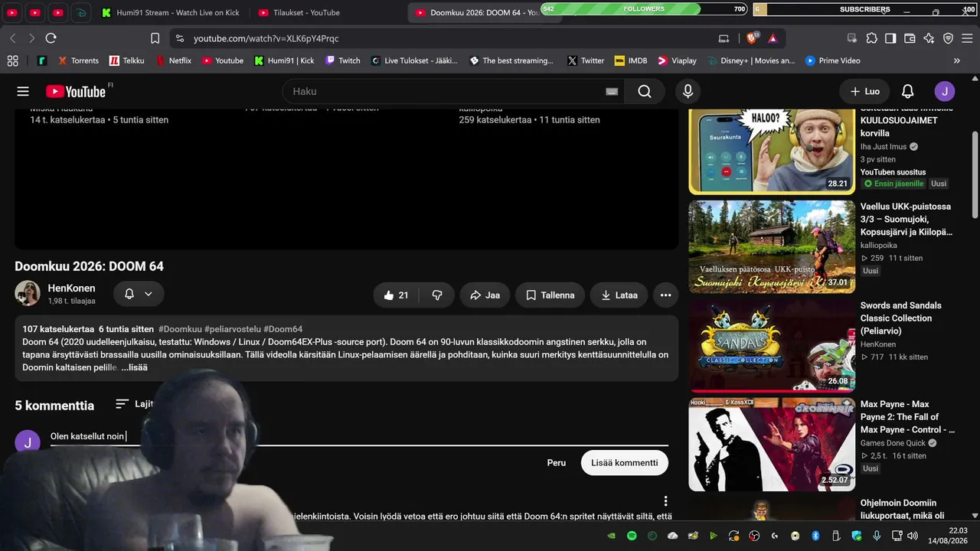The height and width of the screenshot is (551, 980).
Task: Bookmark this page in the address bar
Action: (x=155, y=38)
